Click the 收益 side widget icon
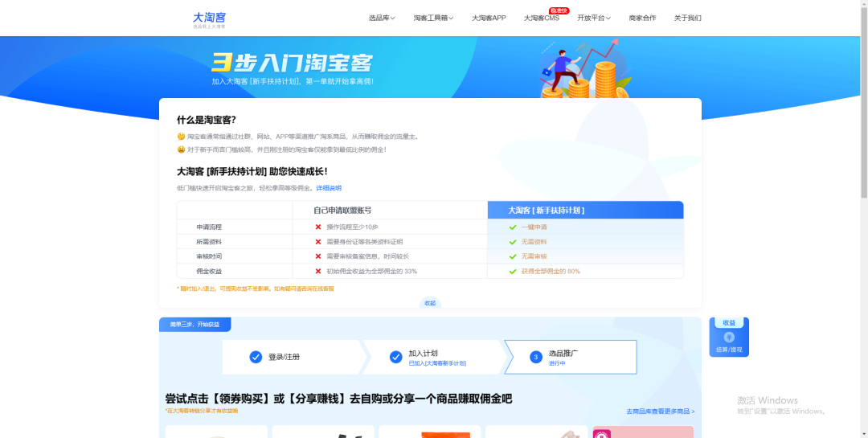868x438 pixels. pyautogui.click(x=728, y=338)
